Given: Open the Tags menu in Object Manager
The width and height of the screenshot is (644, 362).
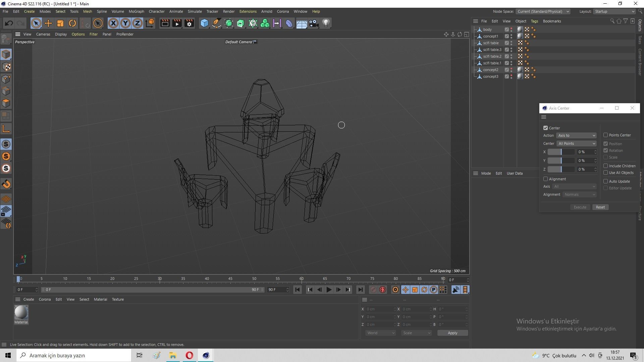Looking at the screenshot, I should click(534, 21).
